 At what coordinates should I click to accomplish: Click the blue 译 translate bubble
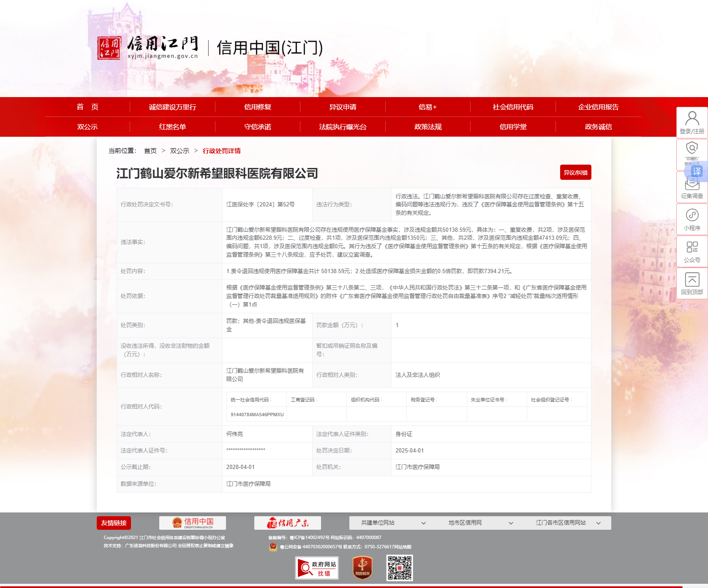696,171
